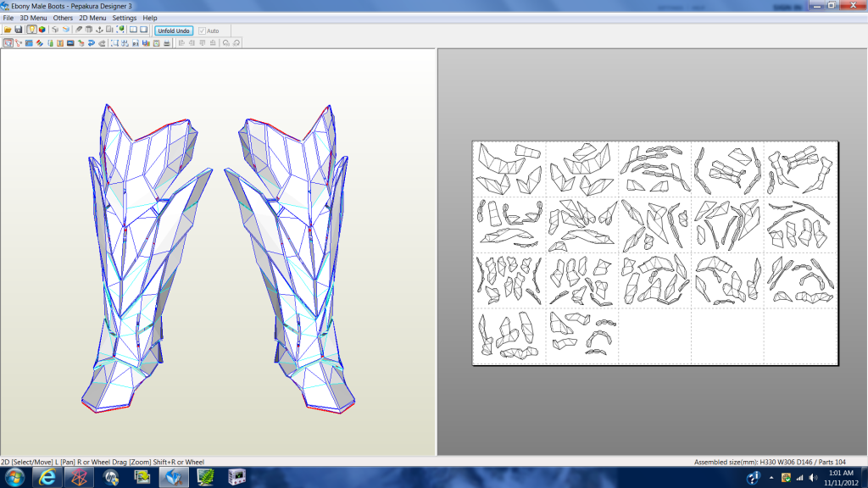Open a file with the yellow folder icon
This screenshot has height=488, width=868.
click(8, 30)
